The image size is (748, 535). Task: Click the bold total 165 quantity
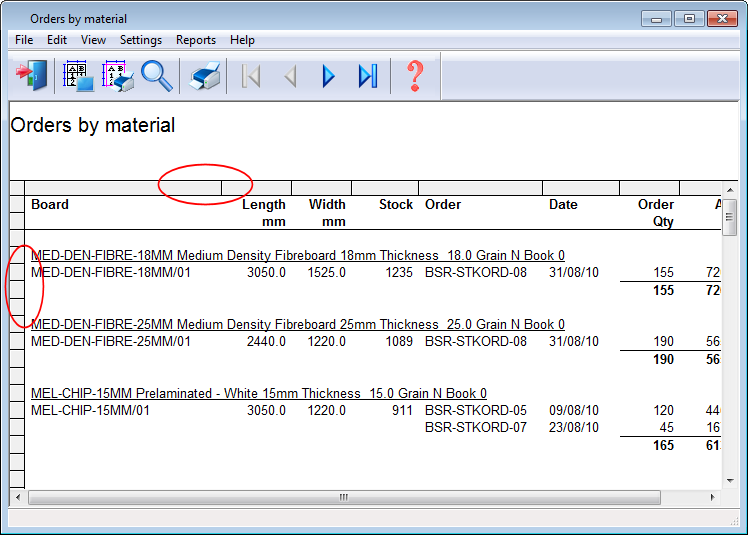point(663,445)
